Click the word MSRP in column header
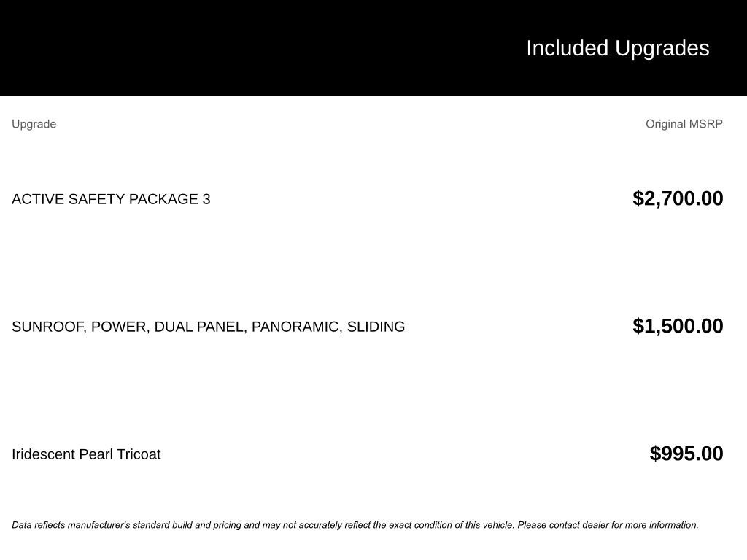 click(x=705, y=124)
